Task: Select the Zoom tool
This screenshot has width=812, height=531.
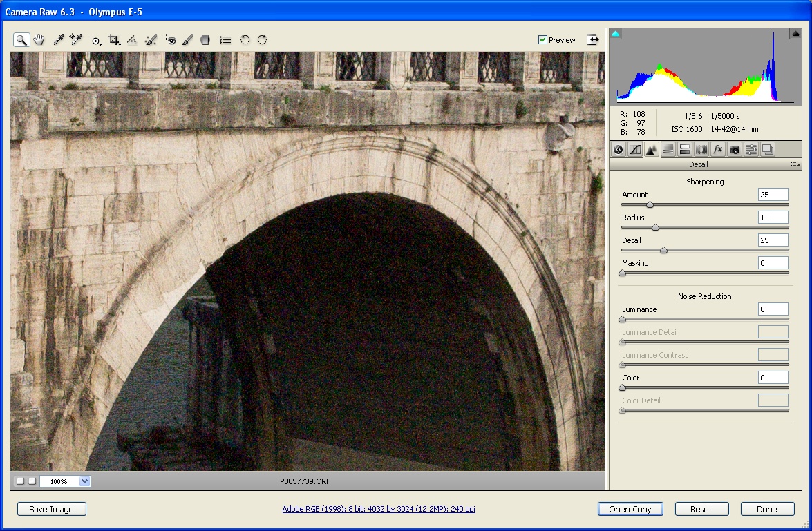Action: click(x=21, y=40)
